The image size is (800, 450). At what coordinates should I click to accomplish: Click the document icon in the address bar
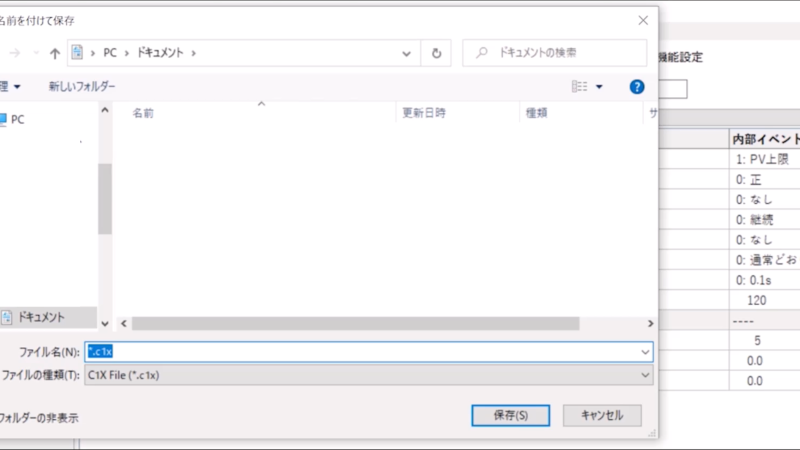coord(77,52)
